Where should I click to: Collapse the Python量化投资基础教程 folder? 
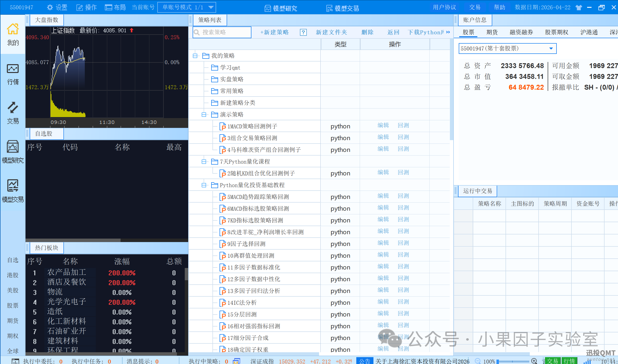click(204, 185)
